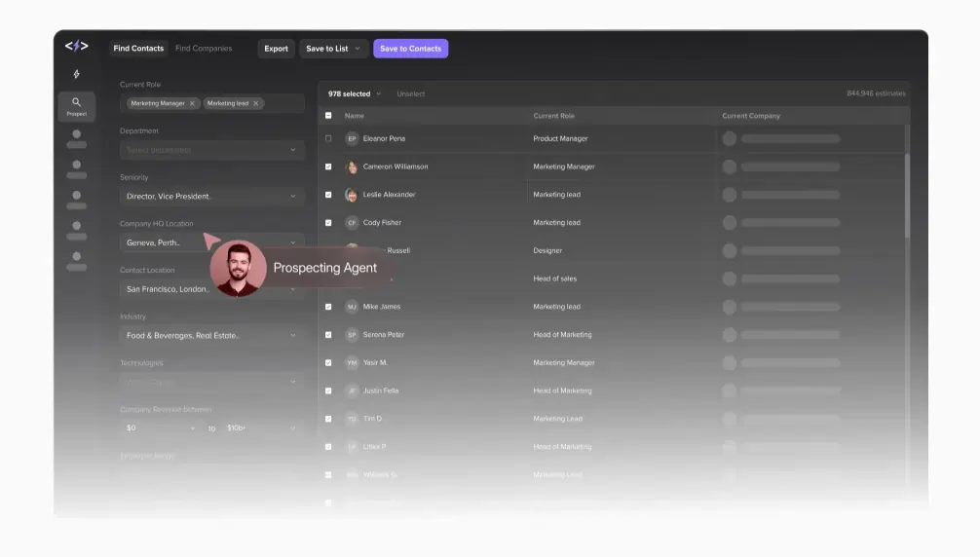Expand the 978 selected dropdown
The height and width of the screenshot is (557, 980).
(x=355, y=94)
